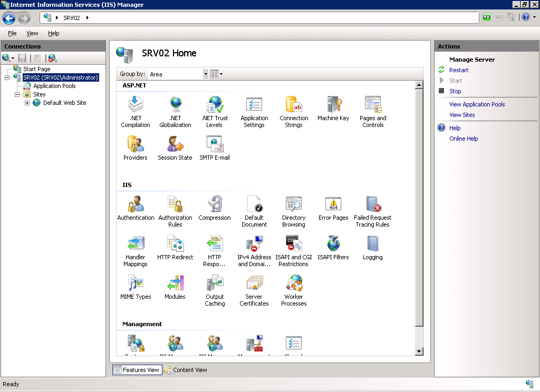This screenshot has width=540, height=392.
Task: Click the Restart server action
Action: click(459, 70)
